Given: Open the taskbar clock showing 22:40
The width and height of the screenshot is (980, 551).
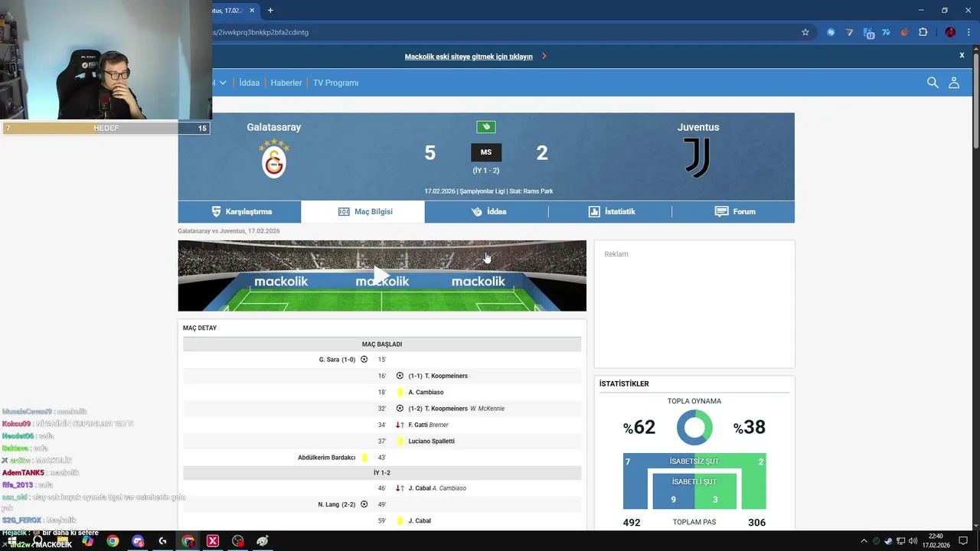Looking at the screenshot, I should point(935,541).
